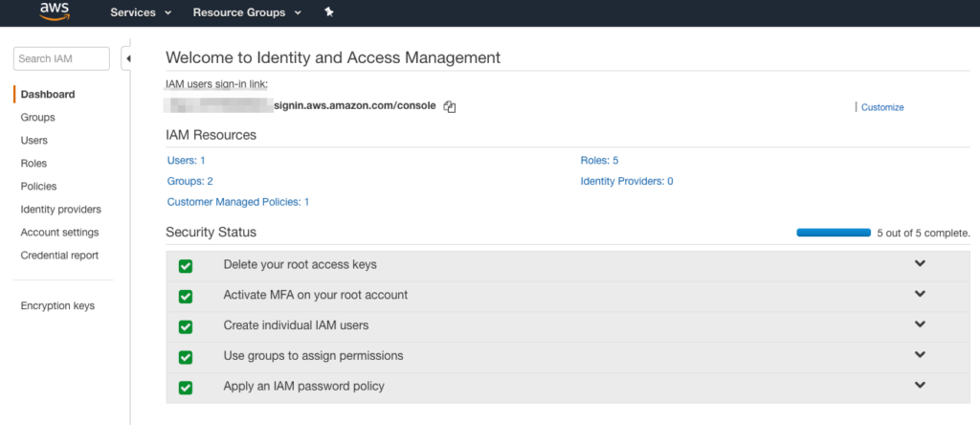The height and width of the screenshot is (425, 980).
Task: Click the Welcome to Identity and Access Management heading
Action: coord(333,57)
